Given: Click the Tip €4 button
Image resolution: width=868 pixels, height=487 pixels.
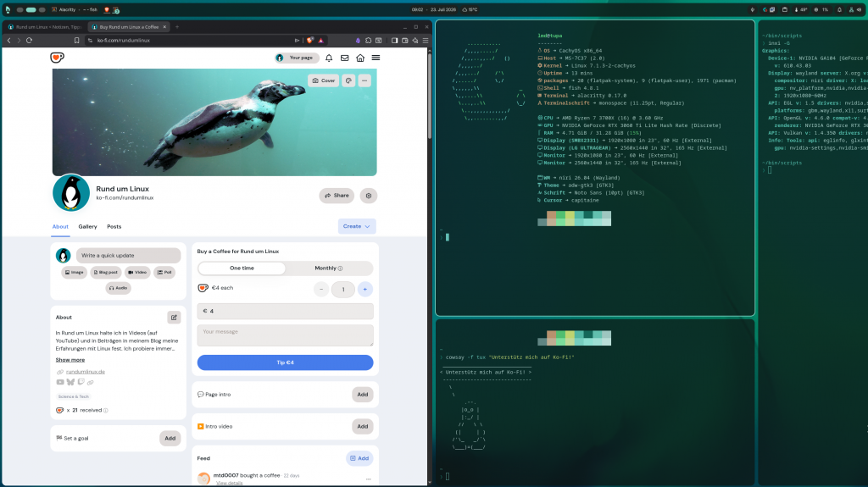Looking at the screenshot, I should [x=285, y=362].
